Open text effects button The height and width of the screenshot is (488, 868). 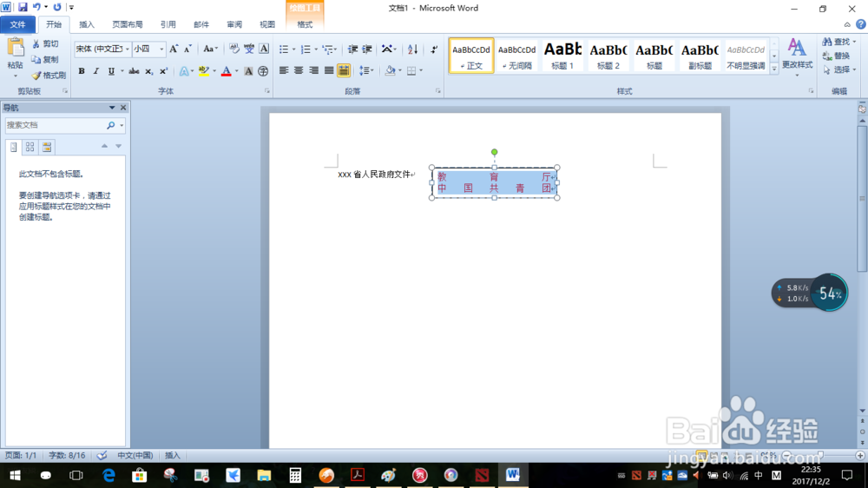tap(186, 71)
